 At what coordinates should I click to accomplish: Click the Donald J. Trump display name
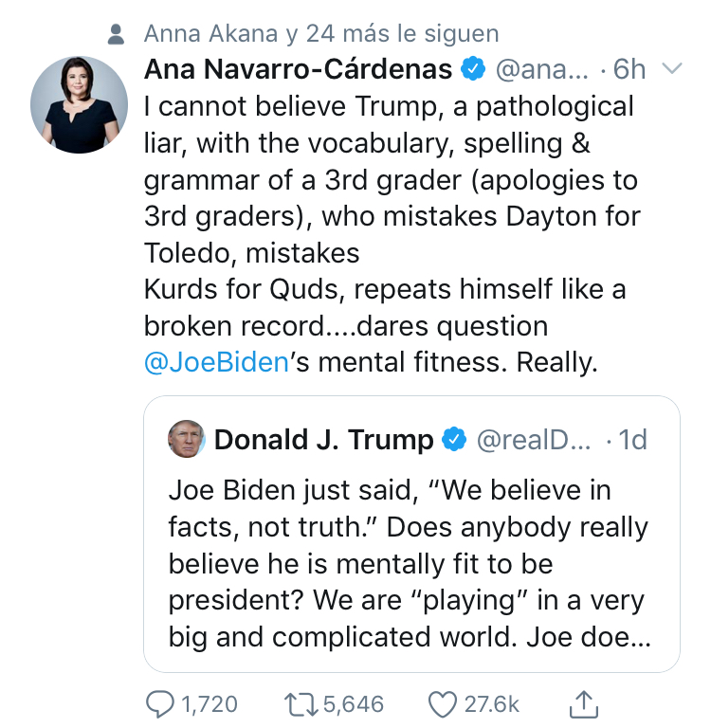point(323,440)
